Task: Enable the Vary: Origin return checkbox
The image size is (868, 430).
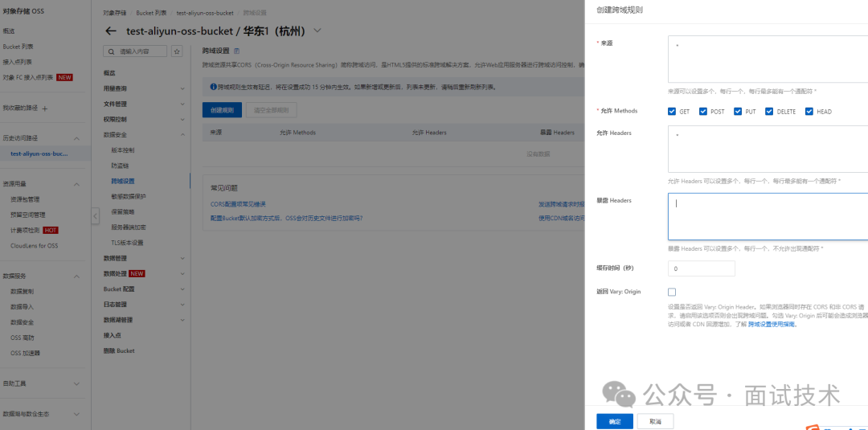Action: (x=672, y=292)
